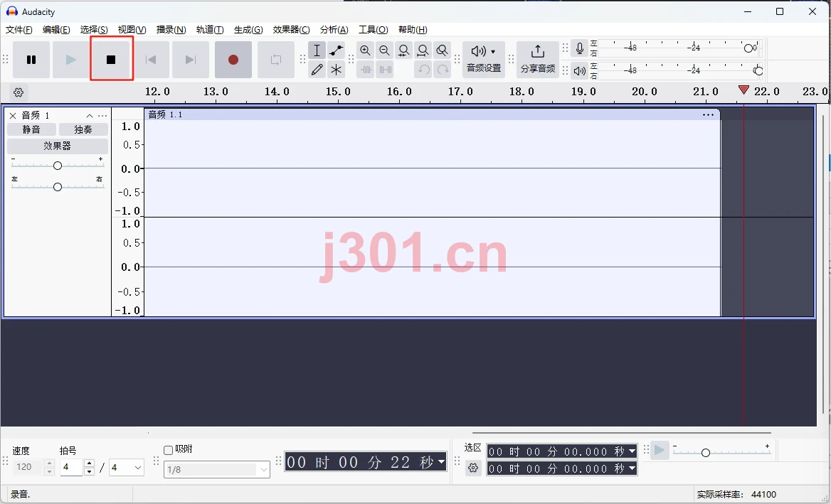Adjust the playback level slider knob
Viewport: 831px width, 504px height.
click(x=759, y=70)
